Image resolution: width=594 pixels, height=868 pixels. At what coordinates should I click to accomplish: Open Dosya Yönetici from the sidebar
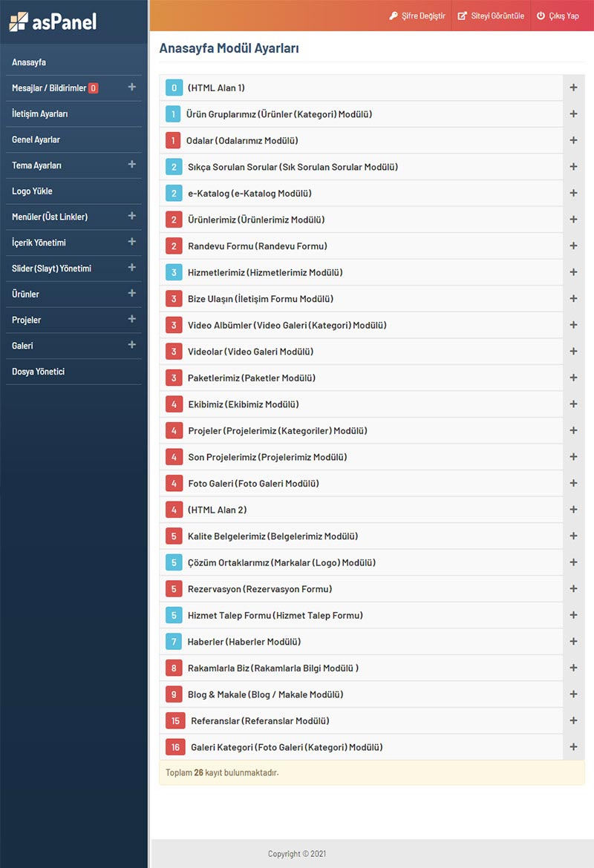click(38, 371)
